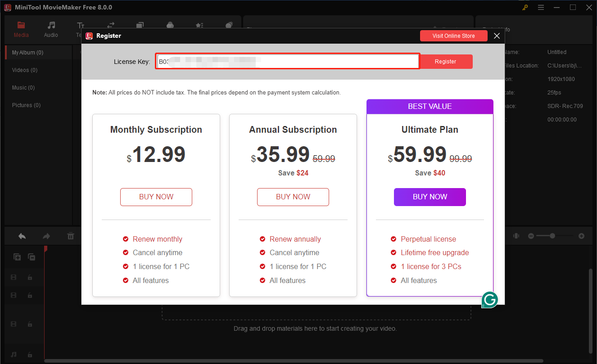Screen dimensions: 597x364
Task: Click the Save $40 text
Action: tap(430, 173)
